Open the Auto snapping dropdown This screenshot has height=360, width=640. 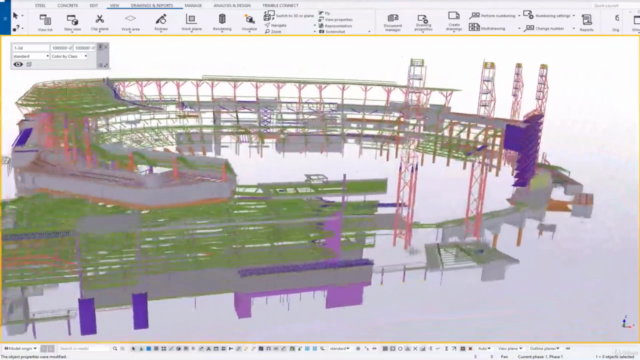[484, 349]
